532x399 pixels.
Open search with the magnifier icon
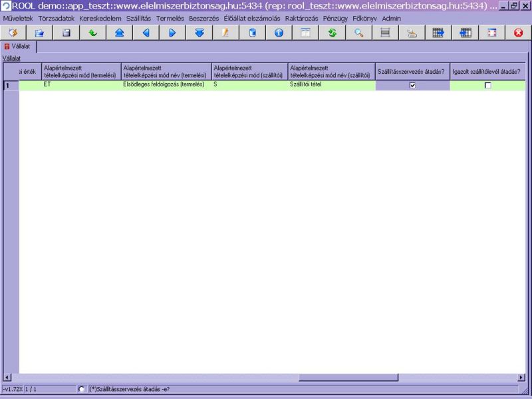(358, 33)
